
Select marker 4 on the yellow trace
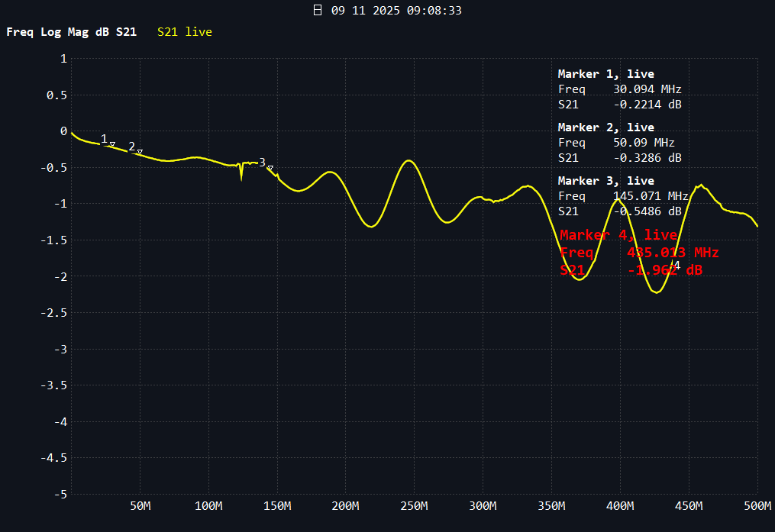[673, 266]
